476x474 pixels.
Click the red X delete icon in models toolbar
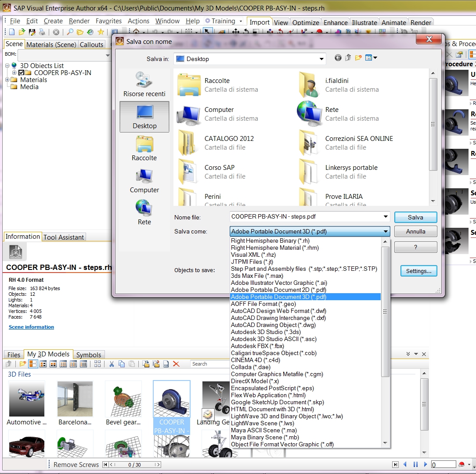point(176,364)
